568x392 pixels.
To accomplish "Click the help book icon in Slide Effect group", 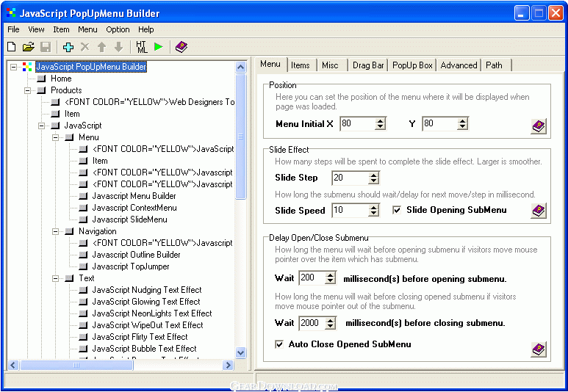I will (x=539, y=211).
